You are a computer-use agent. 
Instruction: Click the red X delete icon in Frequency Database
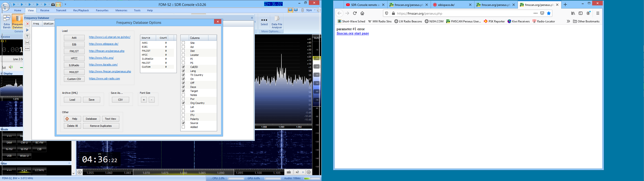(28, 24)
